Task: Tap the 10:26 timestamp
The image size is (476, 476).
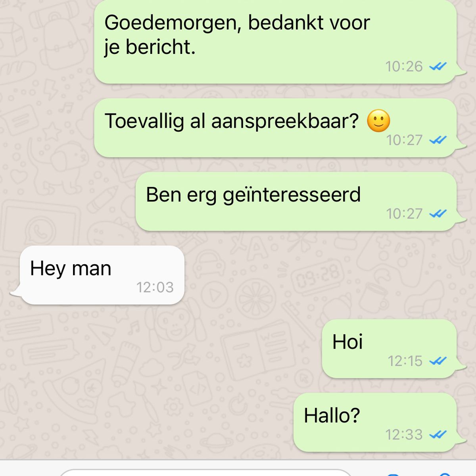Action: click(404, 66)
